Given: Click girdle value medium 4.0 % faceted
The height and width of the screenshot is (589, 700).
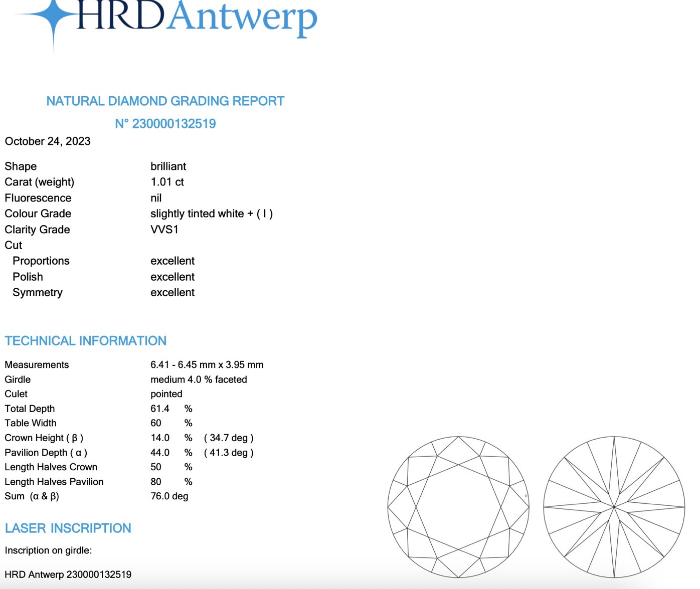Looking at the screenshot, I should (x=199, y=379).
